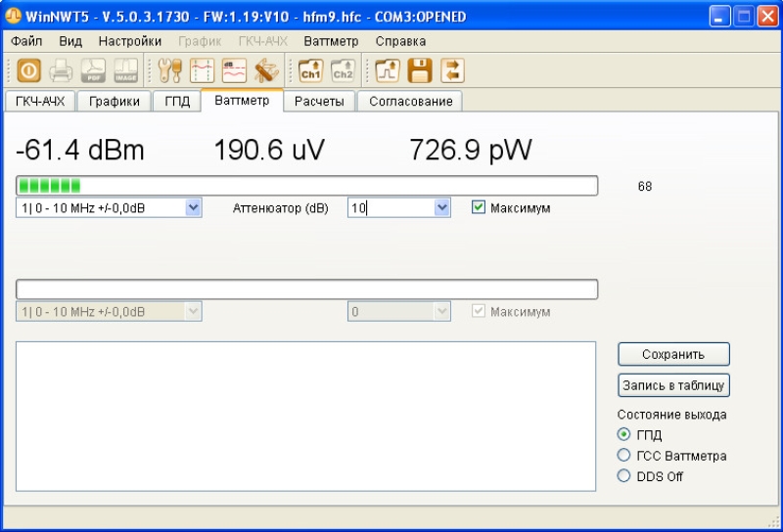The height and width of the screenshot is (532, 783).
Task: Switch to the Графики tab
Action: [114, 102]
